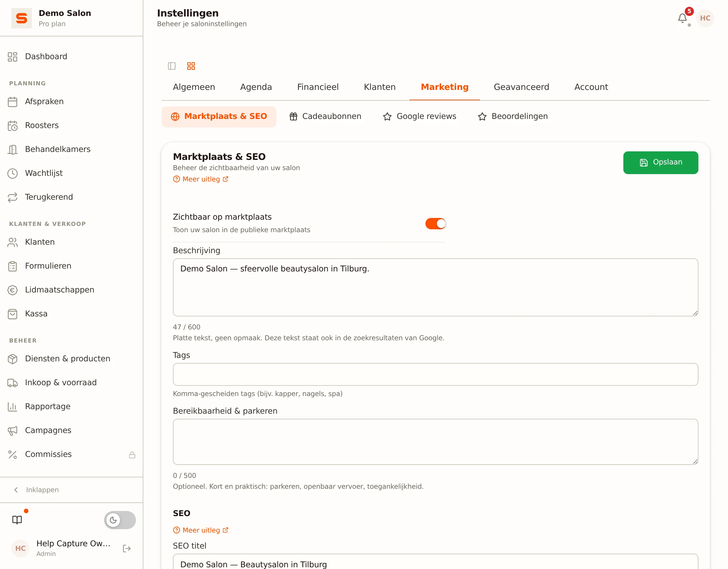Select the Google reviews sub-tab
Viewport: 728px width, 569px height.
click(x=419, y=116)
